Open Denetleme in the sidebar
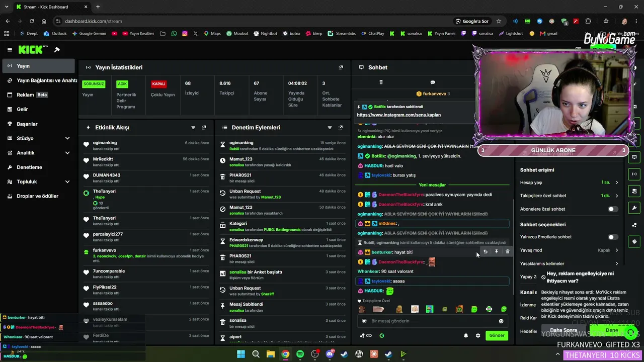 (38, 167)
